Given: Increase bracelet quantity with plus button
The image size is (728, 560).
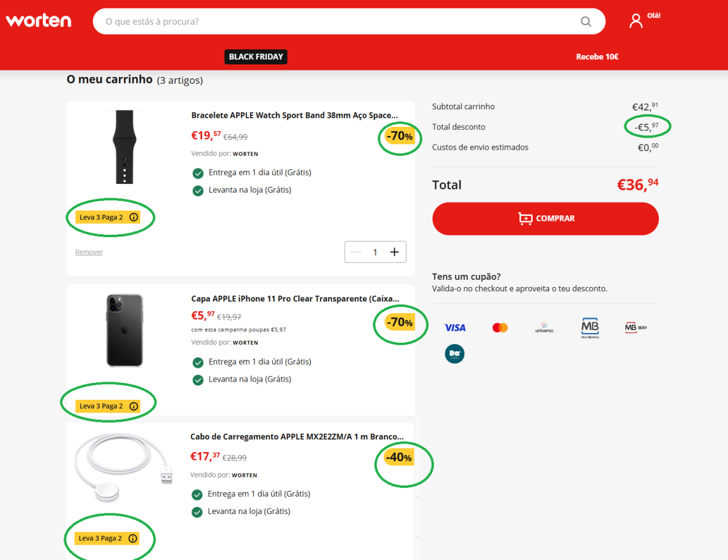Looking at the screenshot, I should tap(394, 252).
